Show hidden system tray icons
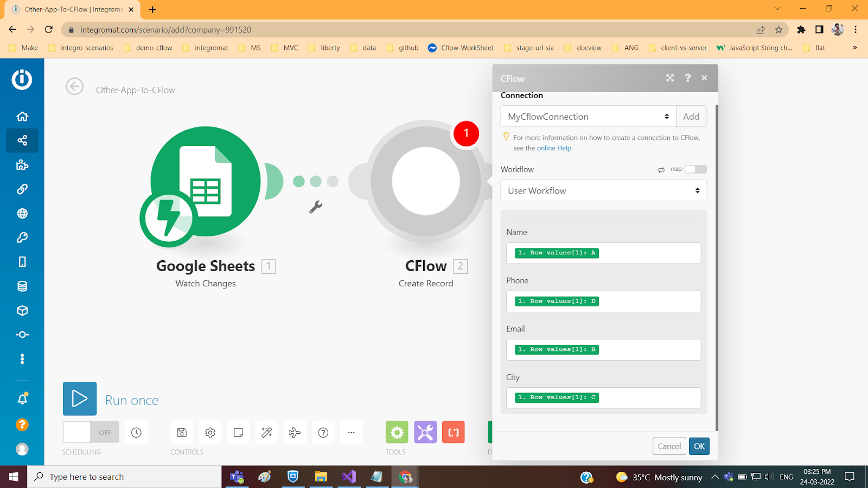The image size is (868, 488). pos(715,477)
